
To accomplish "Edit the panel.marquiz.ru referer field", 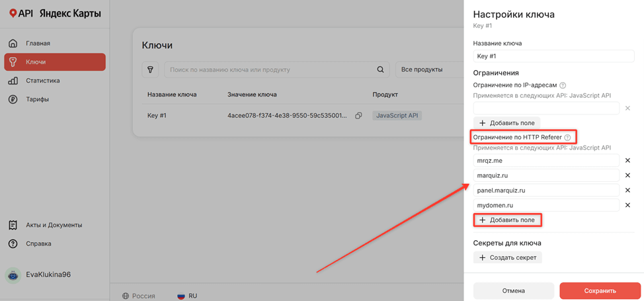I will 546,191.
